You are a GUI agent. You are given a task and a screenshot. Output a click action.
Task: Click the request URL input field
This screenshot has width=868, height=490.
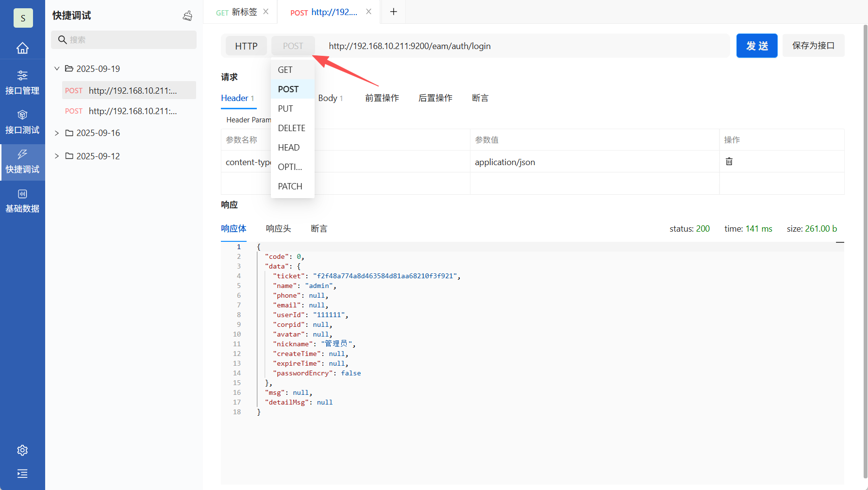click(x=524, y=46)
